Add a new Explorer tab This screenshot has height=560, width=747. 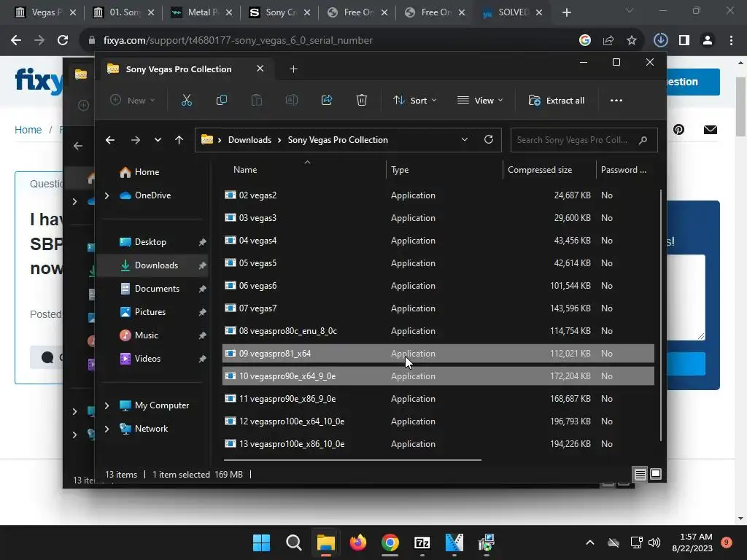[293, 69]
